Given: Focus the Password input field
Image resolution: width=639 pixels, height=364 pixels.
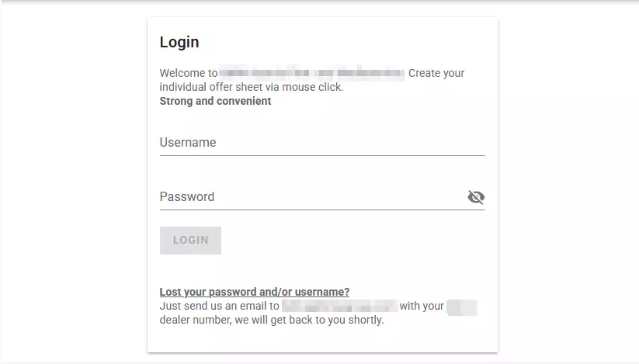Looking at the screenshot, I should tap(311, 197).
